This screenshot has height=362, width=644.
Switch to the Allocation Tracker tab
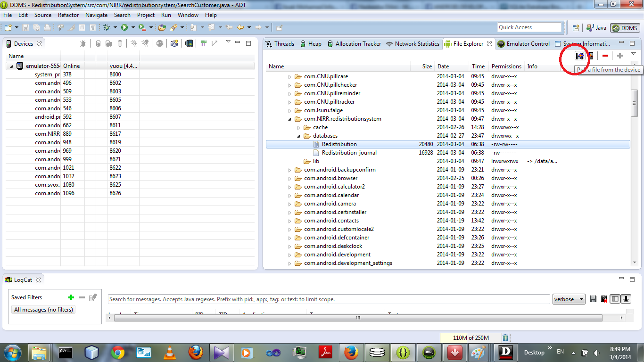pos(354,43)
